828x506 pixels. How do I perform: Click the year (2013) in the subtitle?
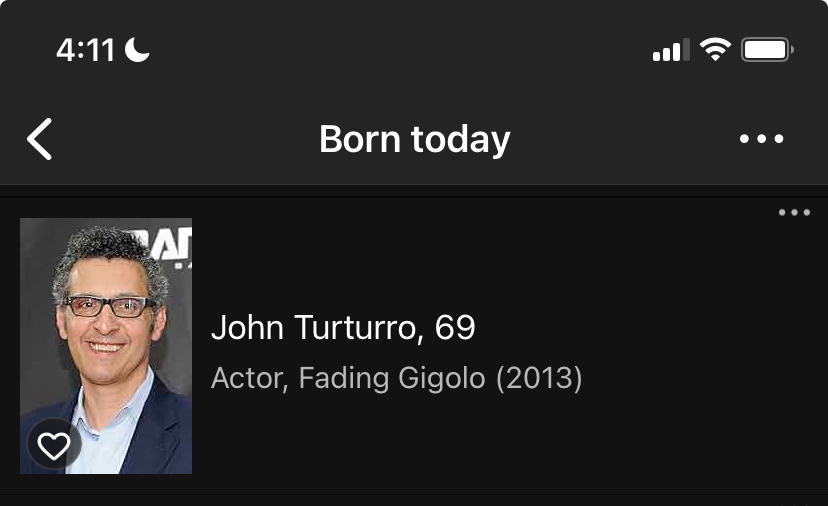coord(539,379)
